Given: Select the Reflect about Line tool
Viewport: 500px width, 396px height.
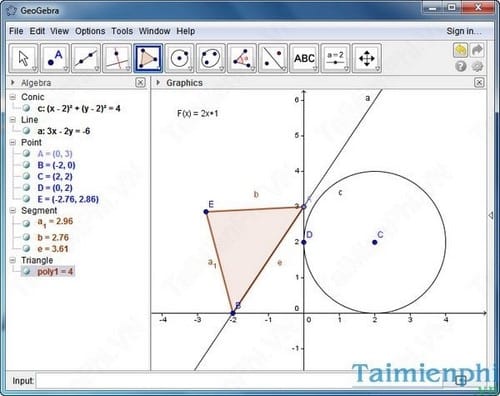Looking at the screenshot, I should click(273, 58).
